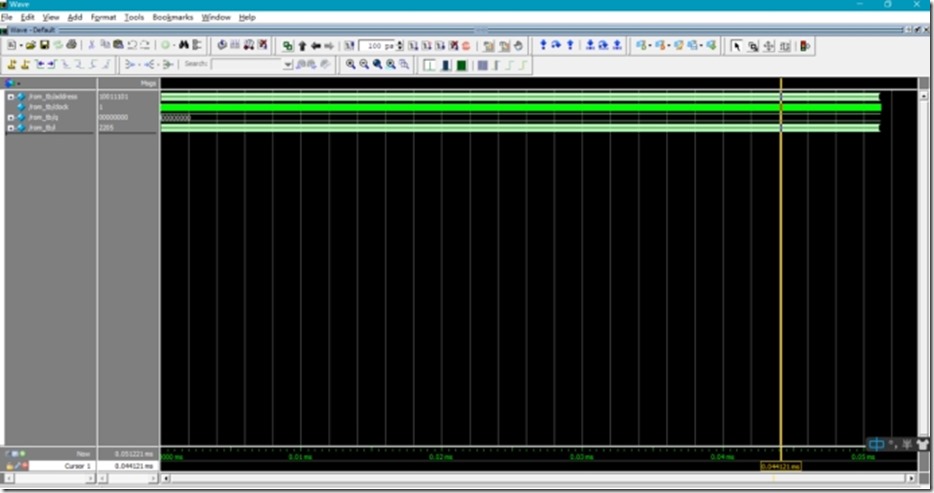Click the hand pan icon
Image resolution: width=934 pixels, height=493 pixels.
click(x=518, y=46)
